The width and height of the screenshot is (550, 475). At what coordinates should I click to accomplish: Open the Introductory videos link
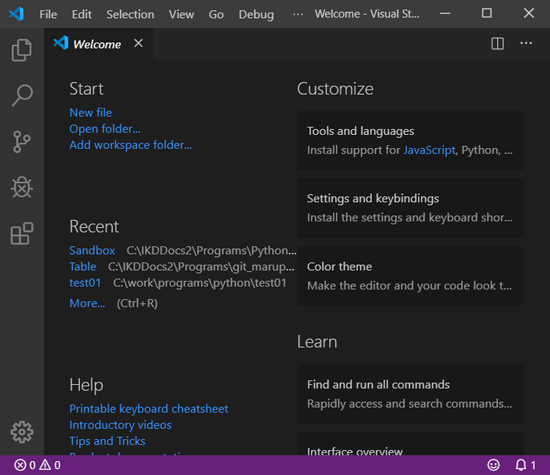click(120, 425)
